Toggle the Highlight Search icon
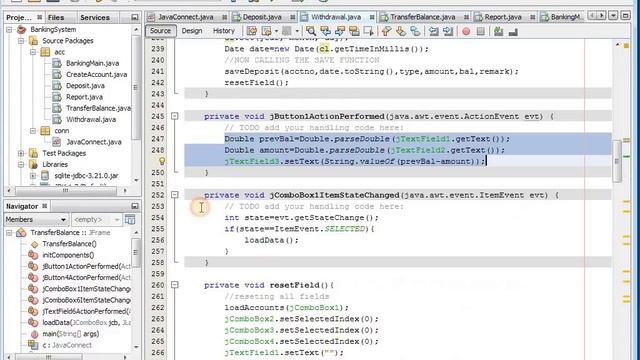Image resolution: width=640 pixels, height=360 pixels. 354,31
